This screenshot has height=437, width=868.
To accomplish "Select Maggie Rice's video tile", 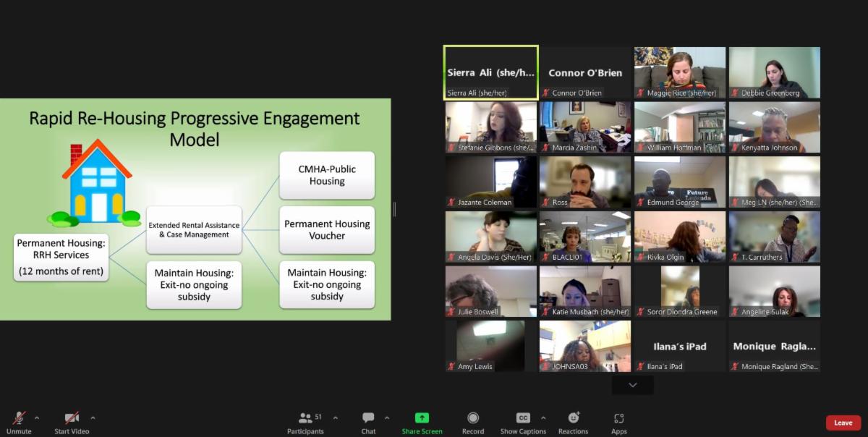I will 680,72.
